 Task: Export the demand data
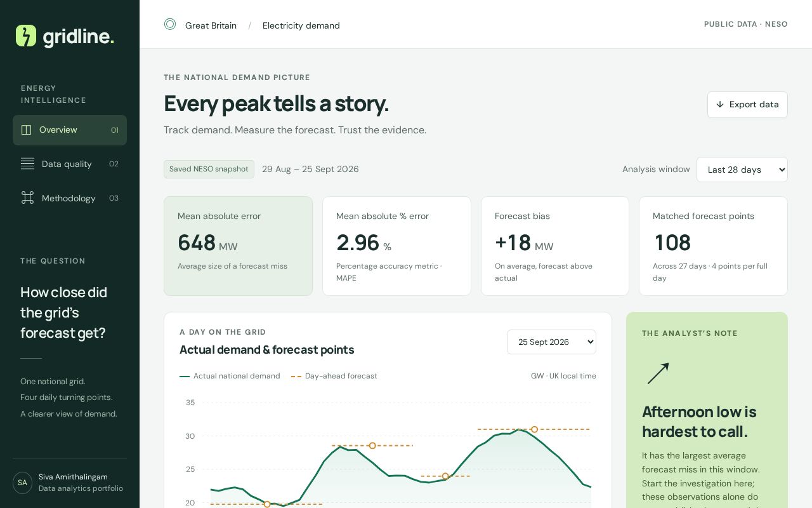(x=747, y=105)
